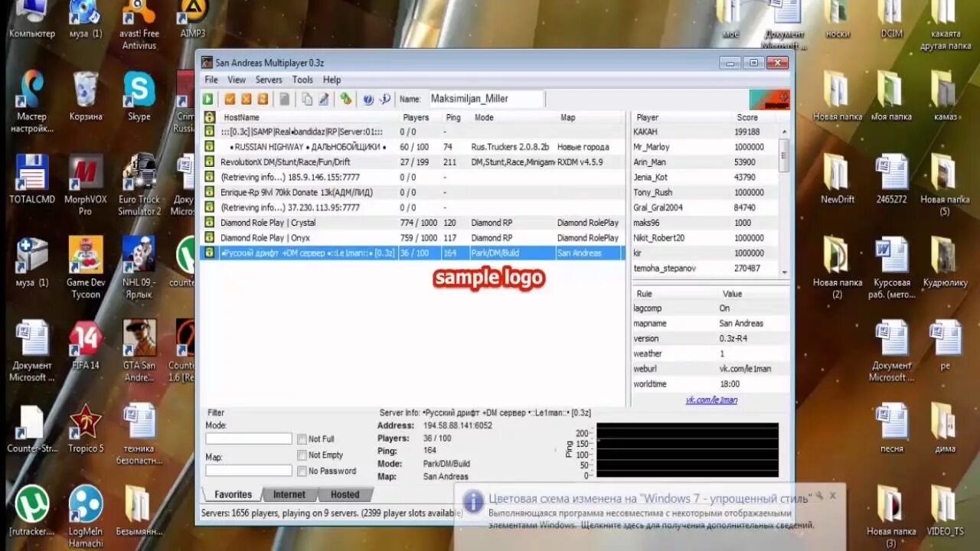Click the Copy Server Info icon
The image size is (980, 551).
(x=307, y=99)
